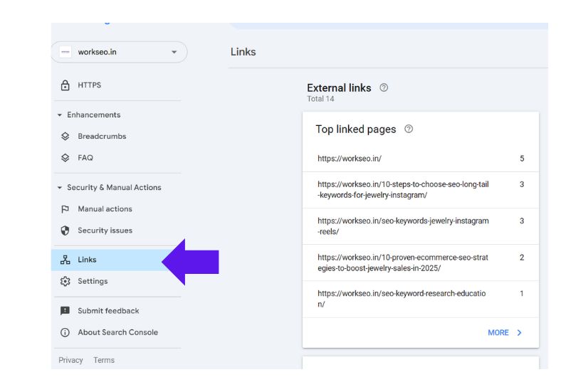Collapse the Enhancements section arrow
The width and height of the screenshot is (588, 392).
tap(60, 115)
